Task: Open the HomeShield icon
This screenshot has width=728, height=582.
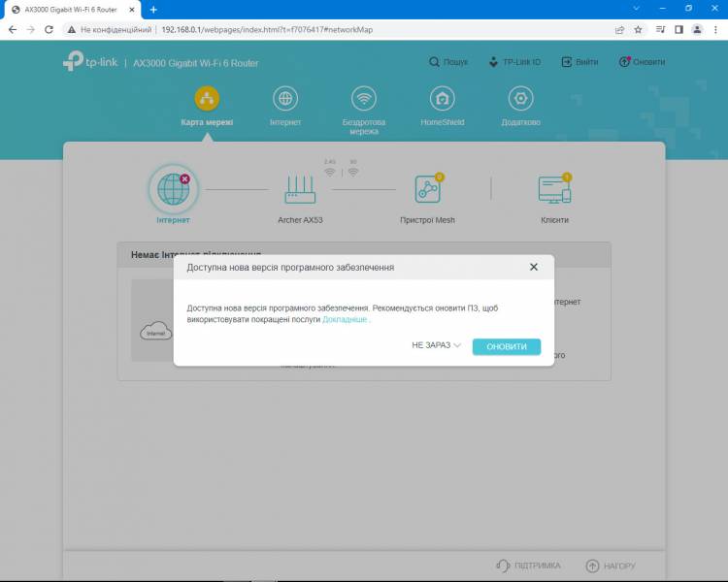Action: 442,98
